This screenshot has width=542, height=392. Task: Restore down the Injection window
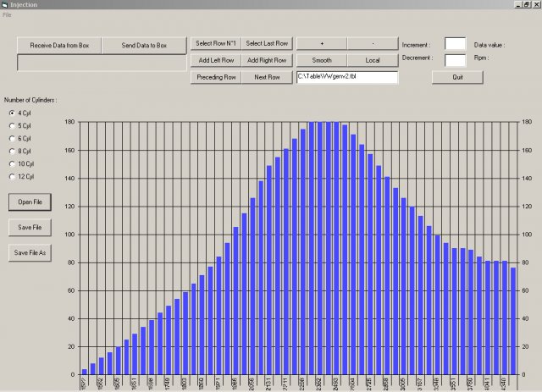tap(526, 4)
